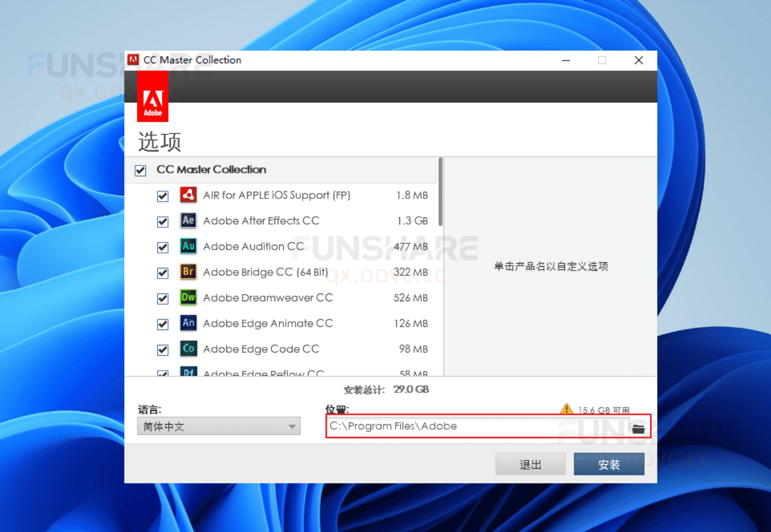Click the Audition Au icon
This screenshot has height=532, width=771.
tap(188, 246)
